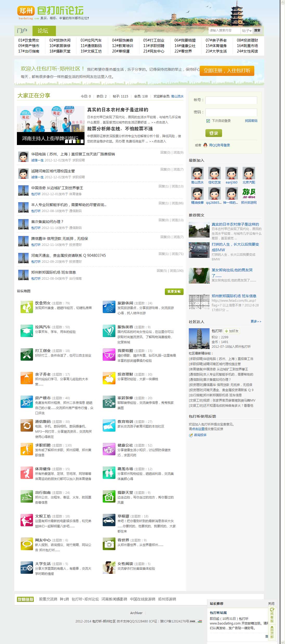The height and width of the screenshot is (644, 285).
Task: Click the 回顶部 side button
Action: (x=272, y=633)
